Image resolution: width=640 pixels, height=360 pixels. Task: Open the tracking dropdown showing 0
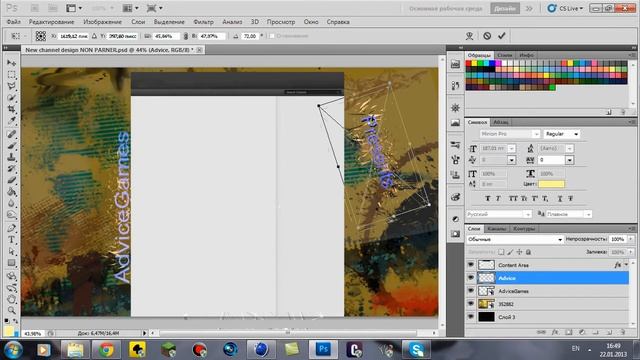(569, 160)
